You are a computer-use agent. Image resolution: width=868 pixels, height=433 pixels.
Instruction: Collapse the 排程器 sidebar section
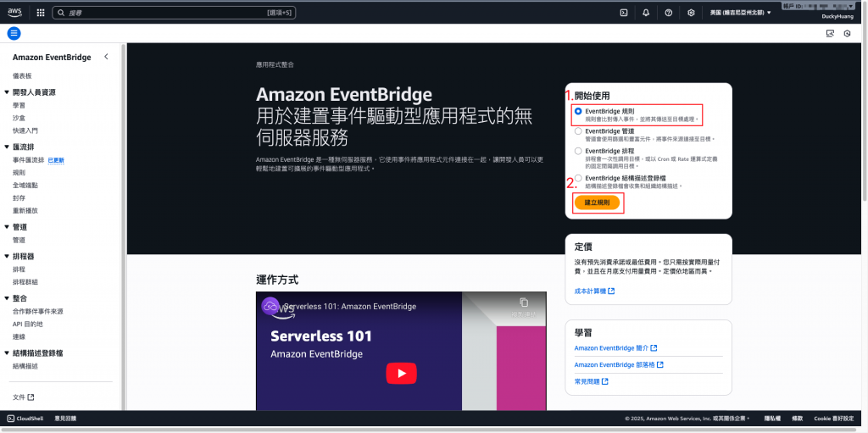(7, 257)
